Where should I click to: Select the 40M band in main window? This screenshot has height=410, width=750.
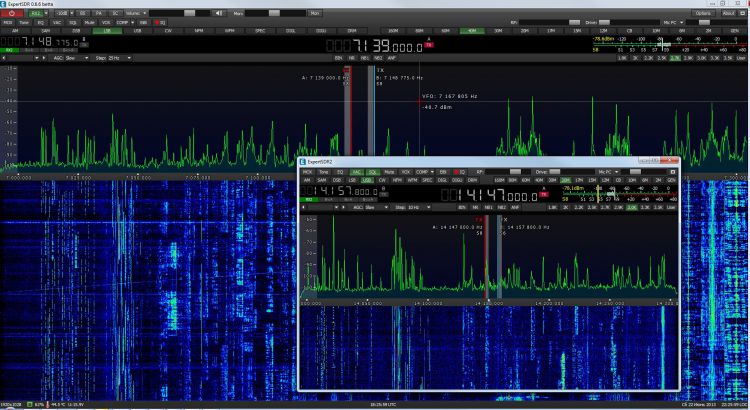[x=472, y=31]
